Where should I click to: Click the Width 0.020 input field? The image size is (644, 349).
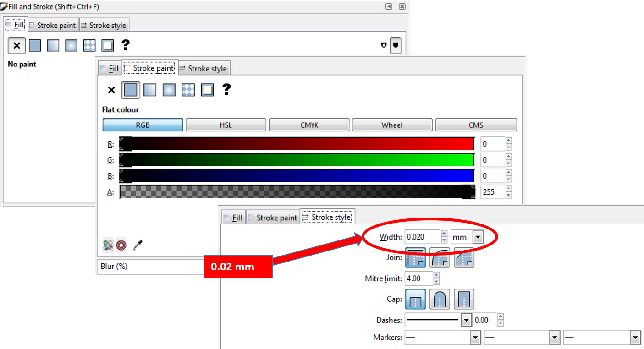pos(423,237)
